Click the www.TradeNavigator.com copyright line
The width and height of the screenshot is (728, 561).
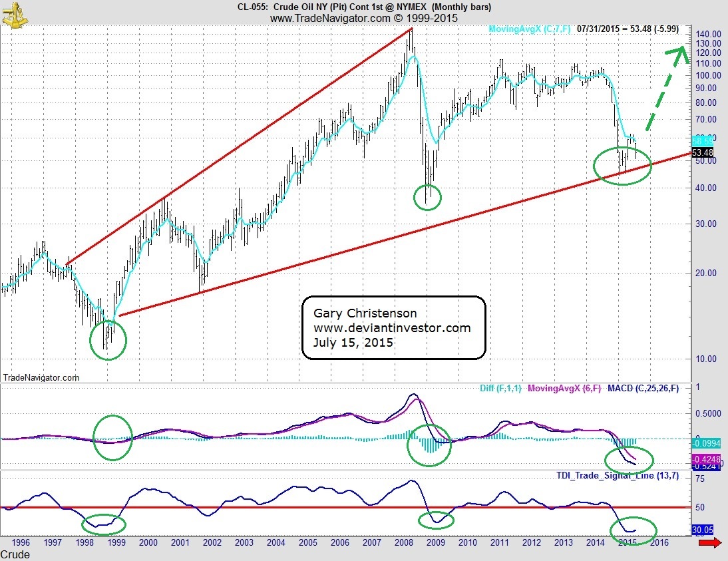point(364,18)
